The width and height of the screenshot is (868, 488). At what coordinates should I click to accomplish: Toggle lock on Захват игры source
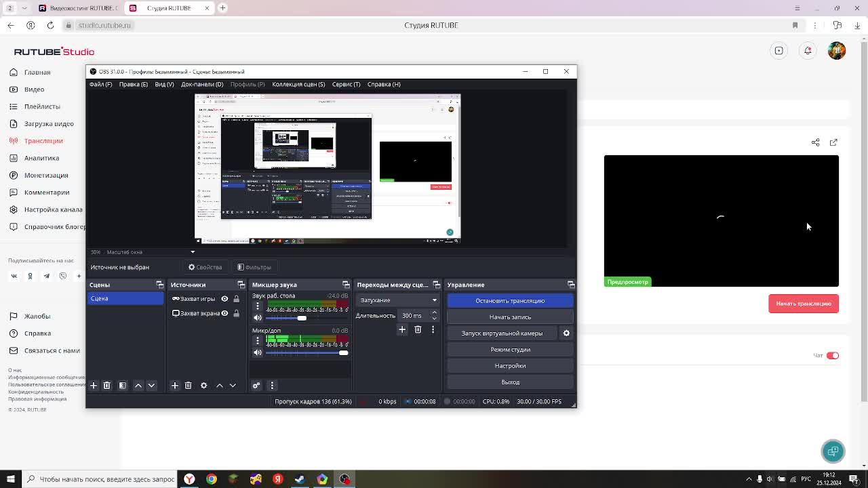[236, 299]
